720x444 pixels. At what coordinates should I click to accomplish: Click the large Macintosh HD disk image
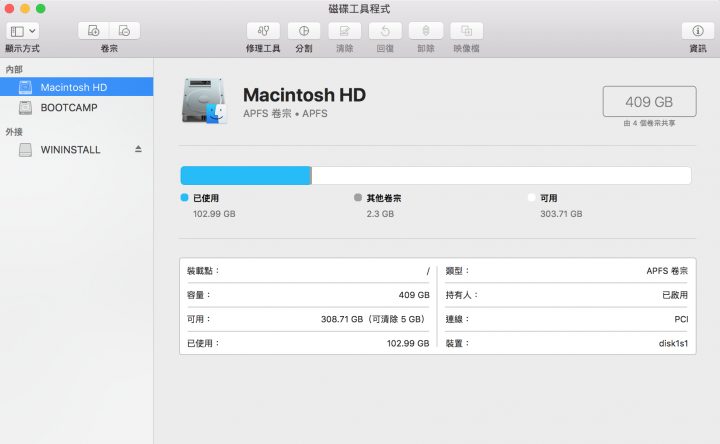[204, 101]
